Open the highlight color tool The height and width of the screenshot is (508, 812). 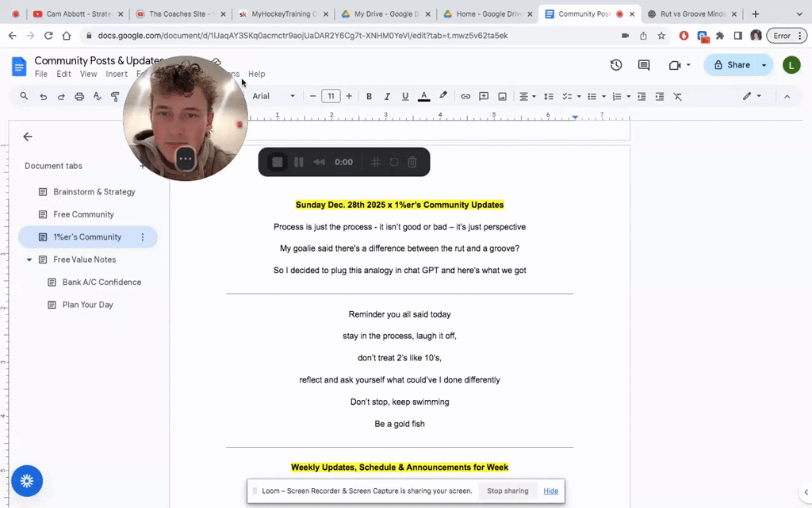click(442, 96)
